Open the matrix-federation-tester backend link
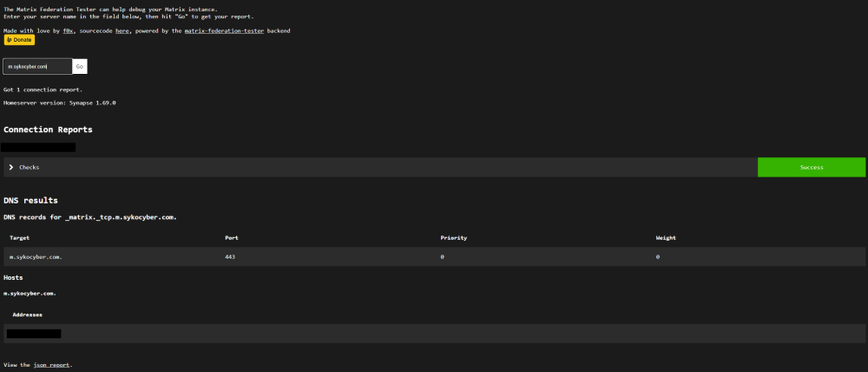The width and height of the screenshot is (868, 372). [224, 31]
